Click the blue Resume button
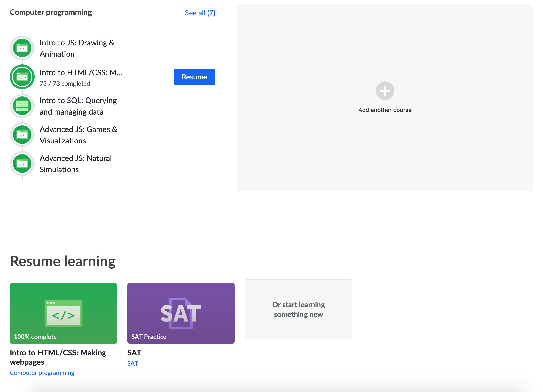Screen dimensions: 543x392 pyautogui.click(x=194, y=77)
